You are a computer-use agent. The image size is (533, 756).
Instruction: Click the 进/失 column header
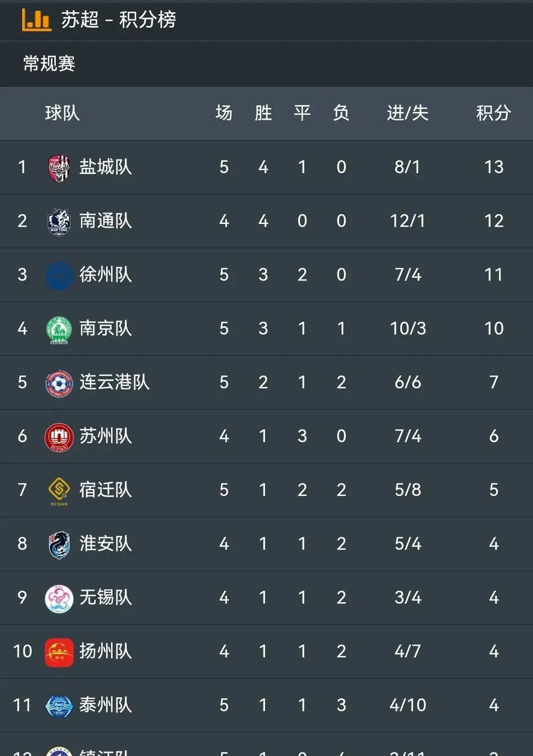tap(407, 113)
